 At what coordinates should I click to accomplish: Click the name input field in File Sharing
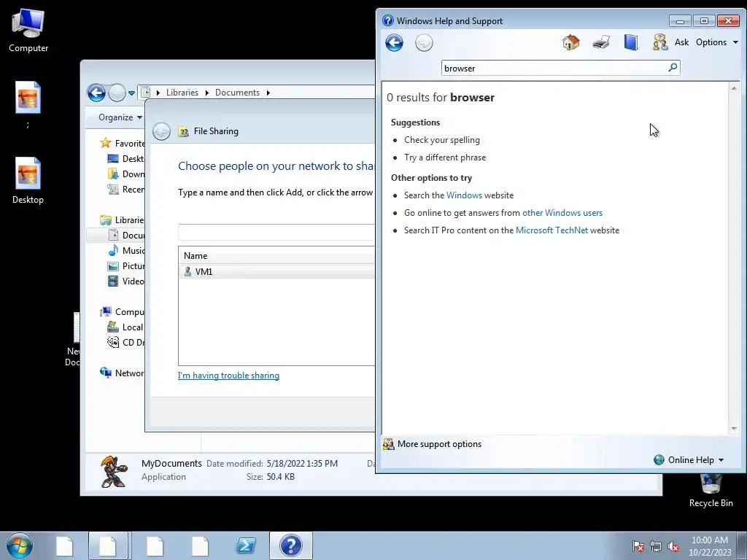click(x=276, y=232)
